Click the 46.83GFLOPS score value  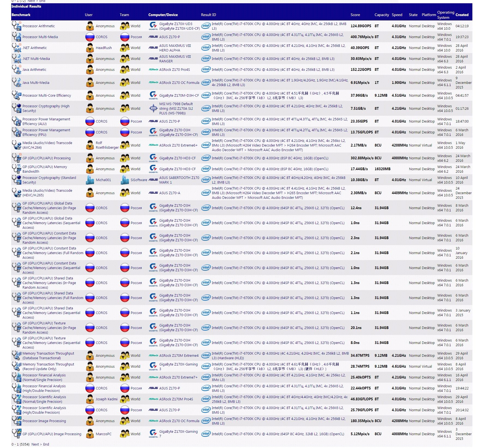click(362, 399)
